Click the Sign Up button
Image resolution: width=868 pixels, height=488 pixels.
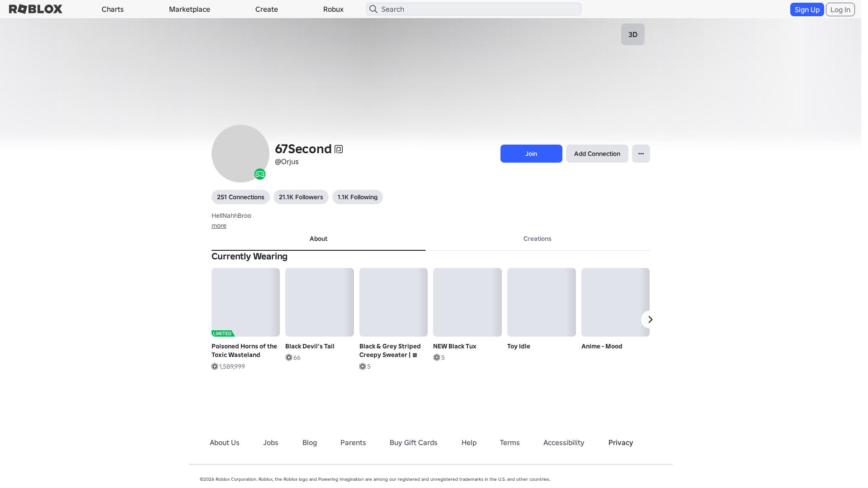pos(807,9)
